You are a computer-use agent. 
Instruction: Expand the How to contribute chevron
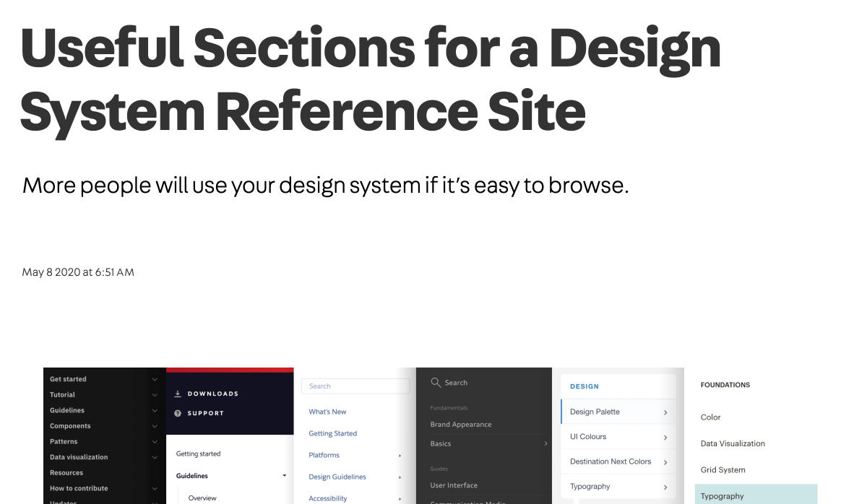coord(155,489)
